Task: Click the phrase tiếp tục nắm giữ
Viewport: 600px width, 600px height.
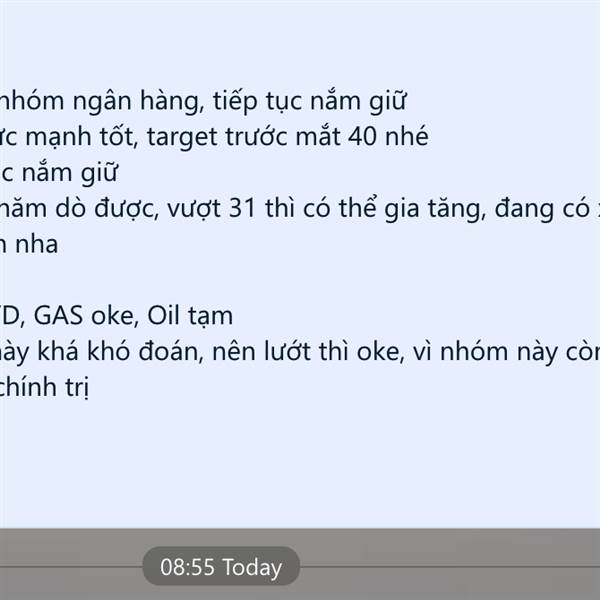Action: 309,101
